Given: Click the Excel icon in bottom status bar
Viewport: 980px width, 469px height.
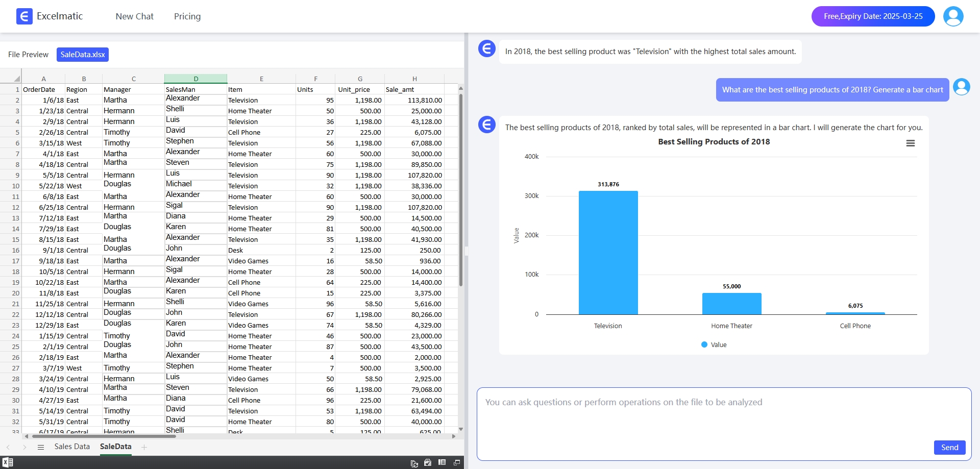Looking at the screenshot, I should [x=8, y=462].
